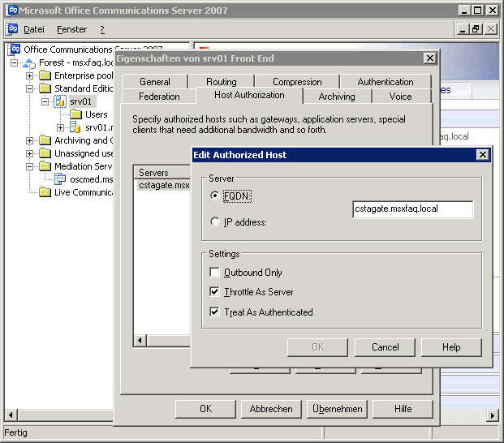Click the Archiving folder icon
The height and width of the screenshot is (443, 504).
click(45, 140)
